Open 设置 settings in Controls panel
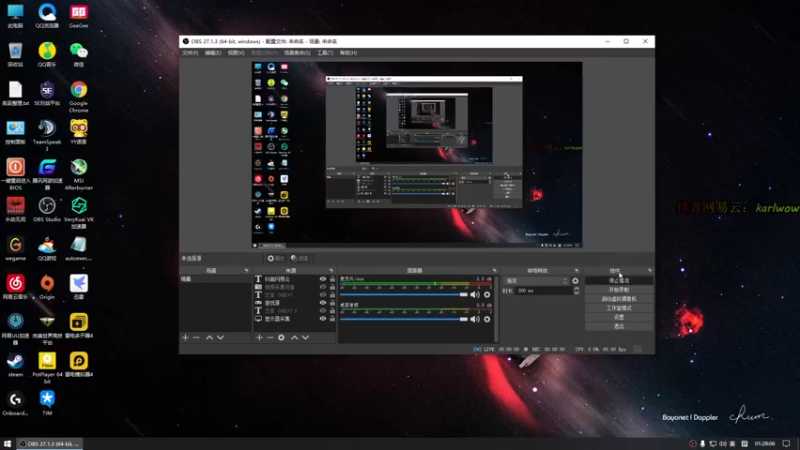Viewport: 800px width, 450px height. [x=619, y=317]
